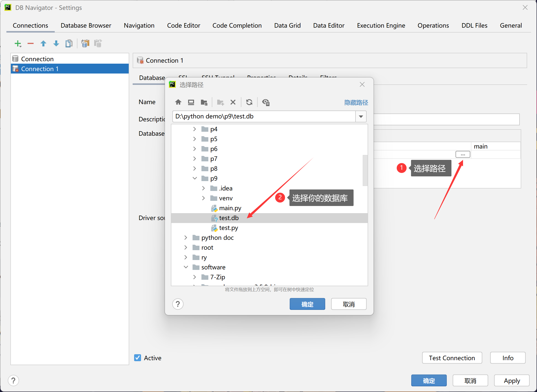Click the Test Connection button
Screen dimensions: 537x392
tap(452, 358)
